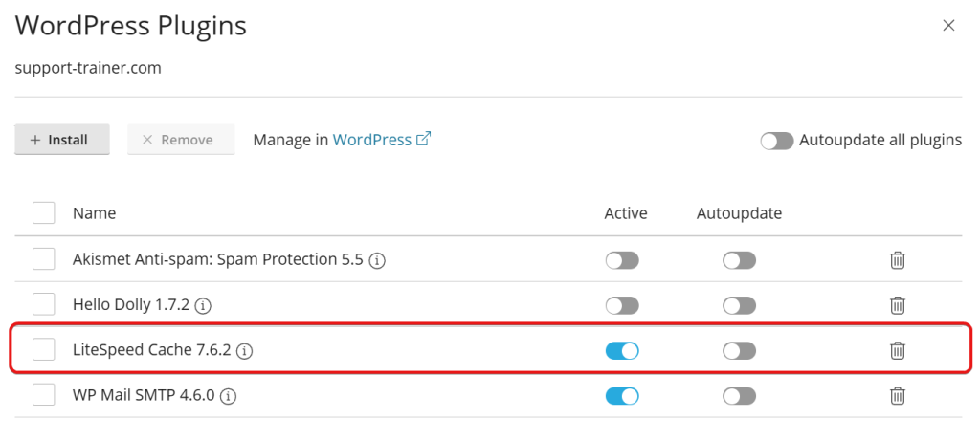Check the select-all checkbox beside Name
Viewport: 980px width, 442px height.
point(44,212)
